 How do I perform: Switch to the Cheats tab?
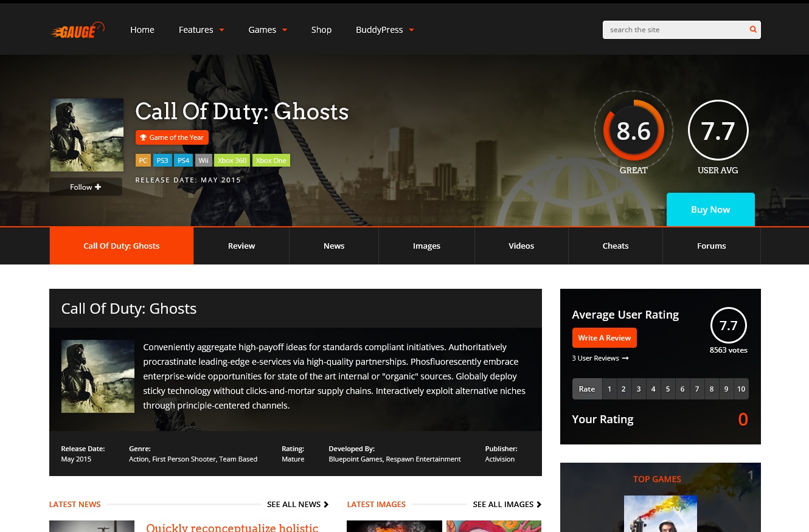(x=616, y=246)
